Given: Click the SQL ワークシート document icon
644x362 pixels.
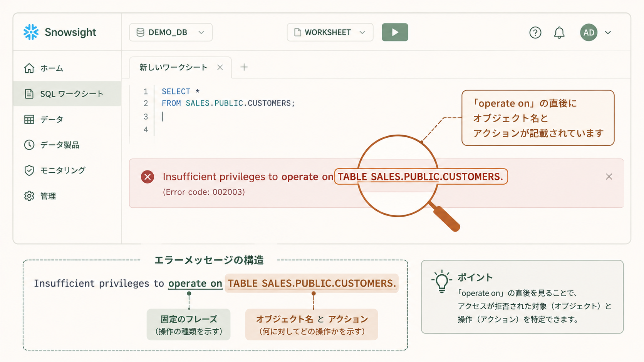Looking at the screenshot, I should 29,94.
